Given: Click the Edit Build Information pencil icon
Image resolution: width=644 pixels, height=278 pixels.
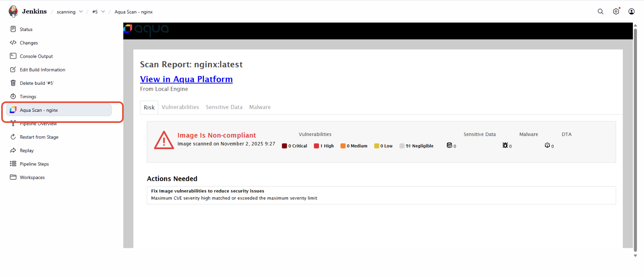Looking at the screenshot, I should [x=13, y=70].
